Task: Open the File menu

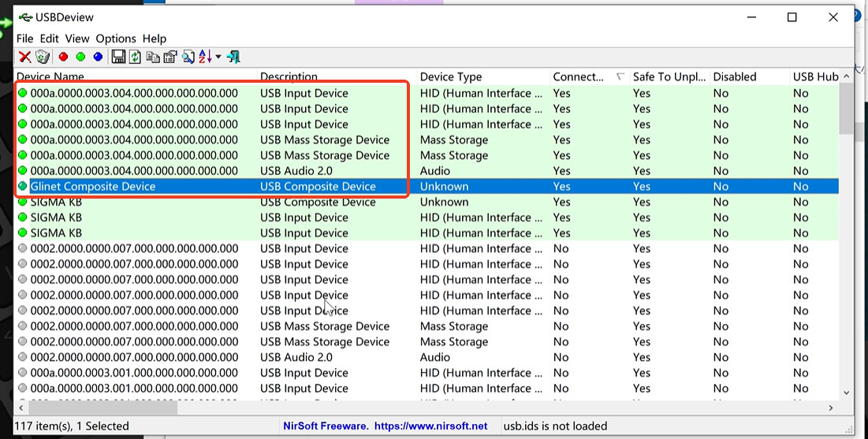Action: click(24, 39)
